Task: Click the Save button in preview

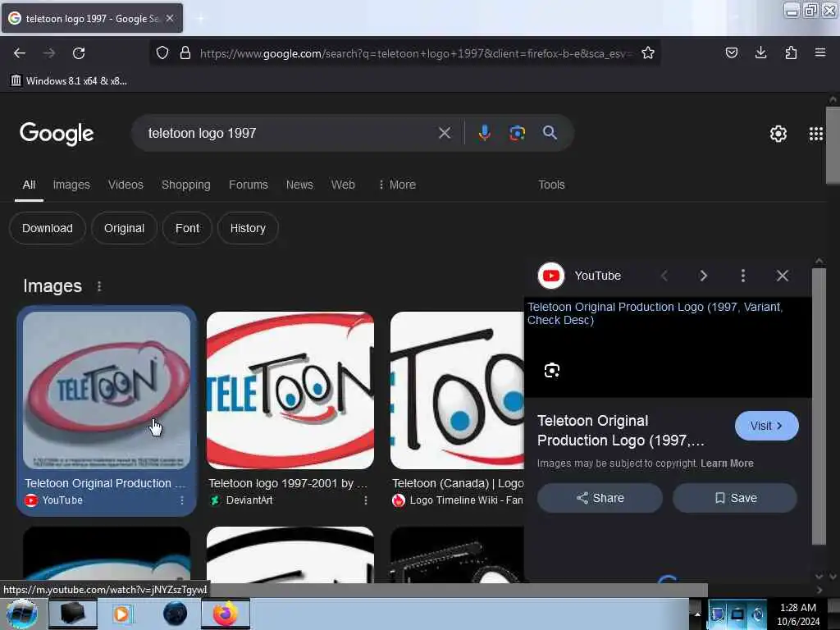Action: click(734, 498)
